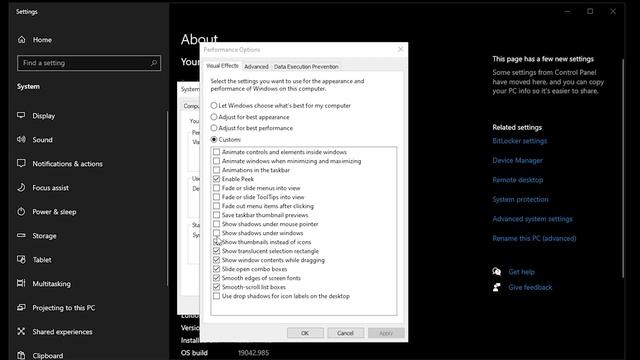The height and width of the screenshot is (360, 640).
Task: Open System protection link
Action: pos(520,199)
